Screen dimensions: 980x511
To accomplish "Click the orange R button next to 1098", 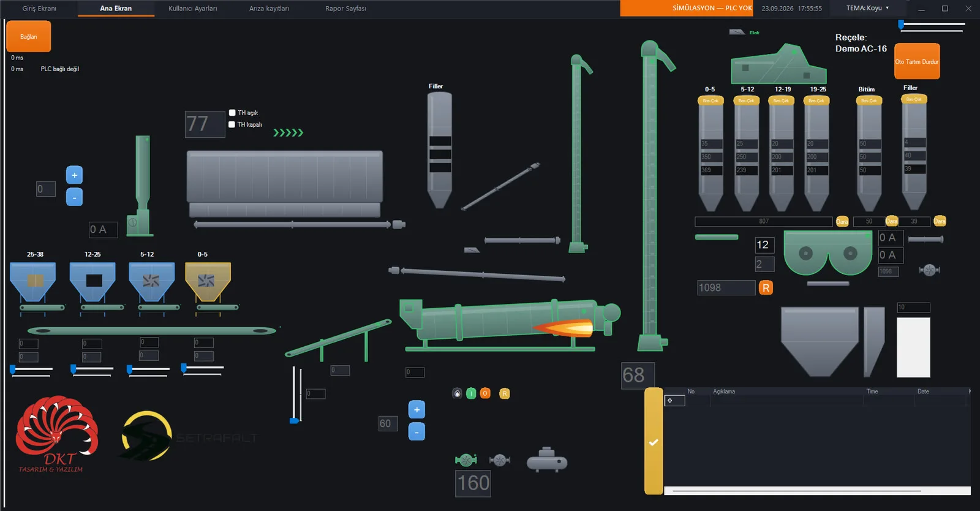I will (x=766, y=287).
